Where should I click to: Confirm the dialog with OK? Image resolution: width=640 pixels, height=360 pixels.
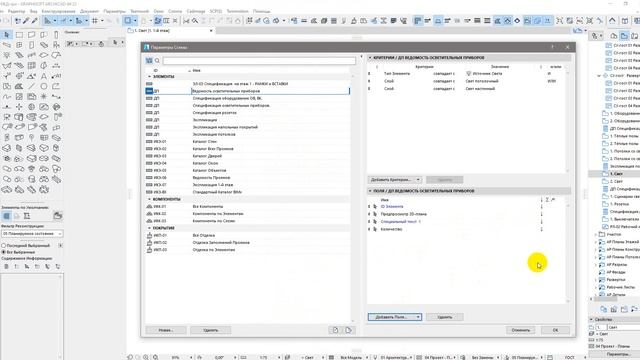point(556,330)
